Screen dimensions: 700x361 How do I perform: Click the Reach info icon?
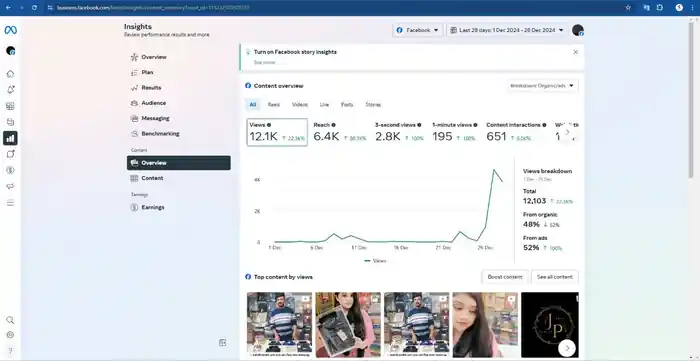tap(333, 125)
